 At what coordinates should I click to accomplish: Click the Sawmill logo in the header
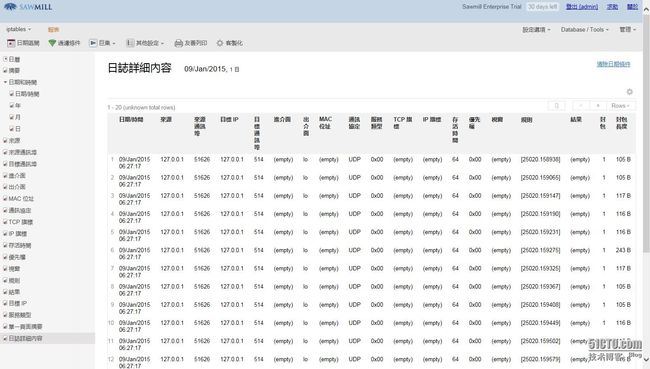click(27, 7)
